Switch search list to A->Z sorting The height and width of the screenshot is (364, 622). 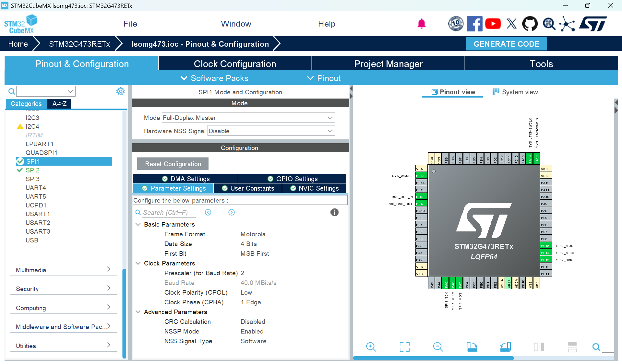click(x=59, y=103)
